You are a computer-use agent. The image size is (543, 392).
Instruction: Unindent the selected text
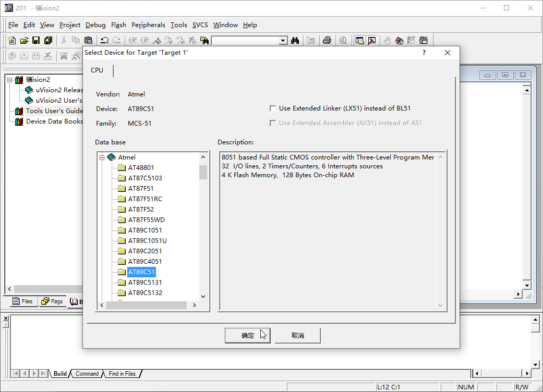[145, 41]
